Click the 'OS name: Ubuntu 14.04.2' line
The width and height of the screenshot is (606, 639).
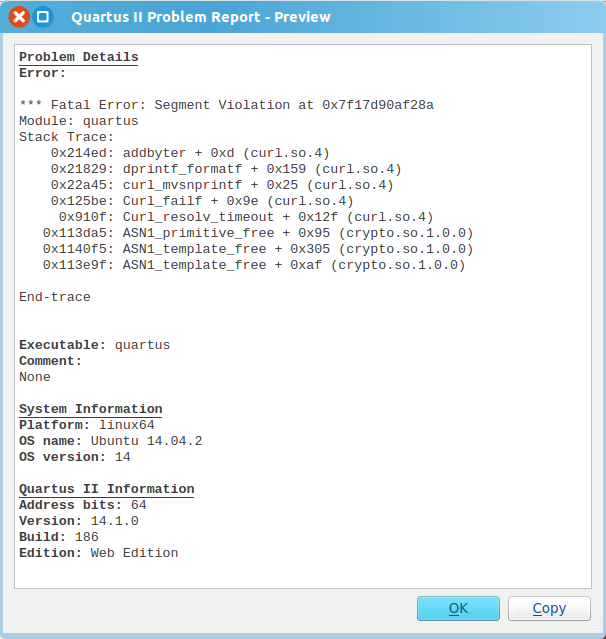[110, 441]
